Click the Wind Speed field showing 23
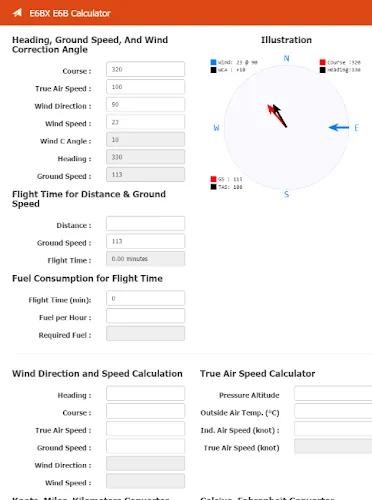The image size is (372, 500). [x=145, y=122]
